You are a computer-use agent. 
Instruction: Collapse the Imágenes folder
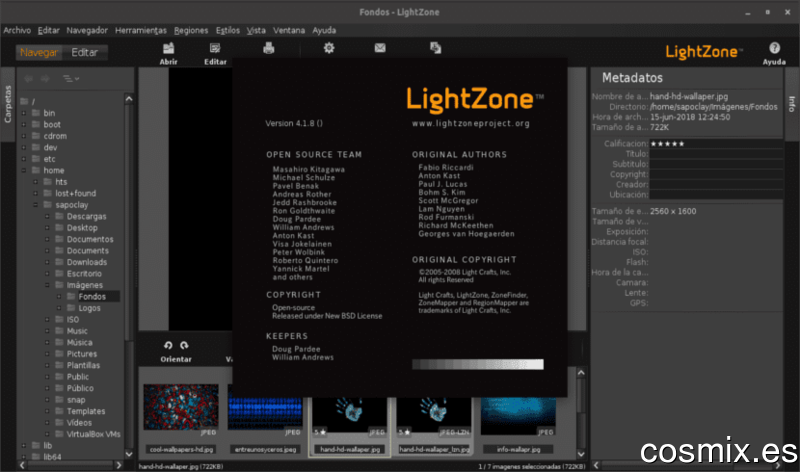pos(47,285)
